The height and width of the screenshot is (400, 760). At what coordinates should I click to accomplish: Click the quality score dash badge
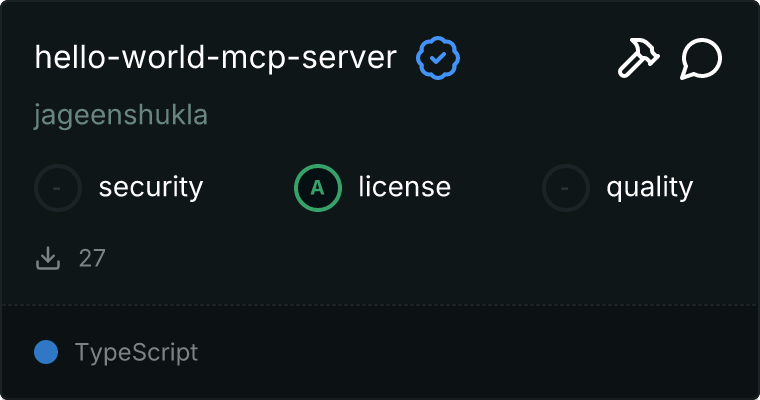(566, 187)
